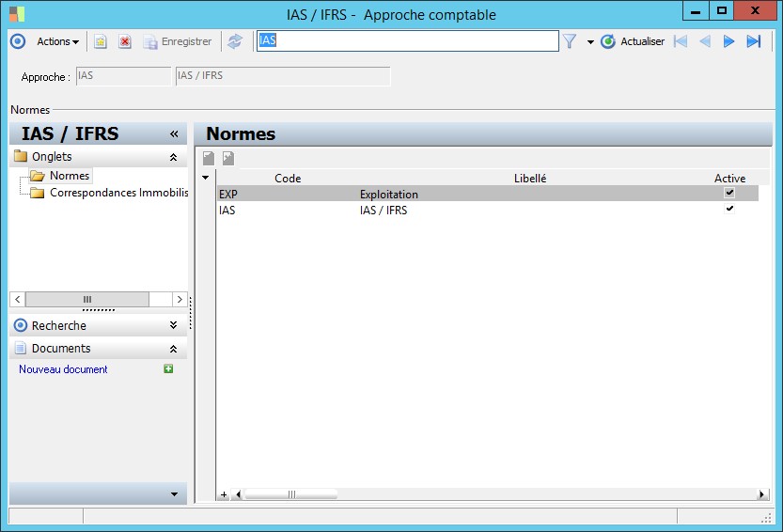Select the Normes tree item

tap(70, 176)
